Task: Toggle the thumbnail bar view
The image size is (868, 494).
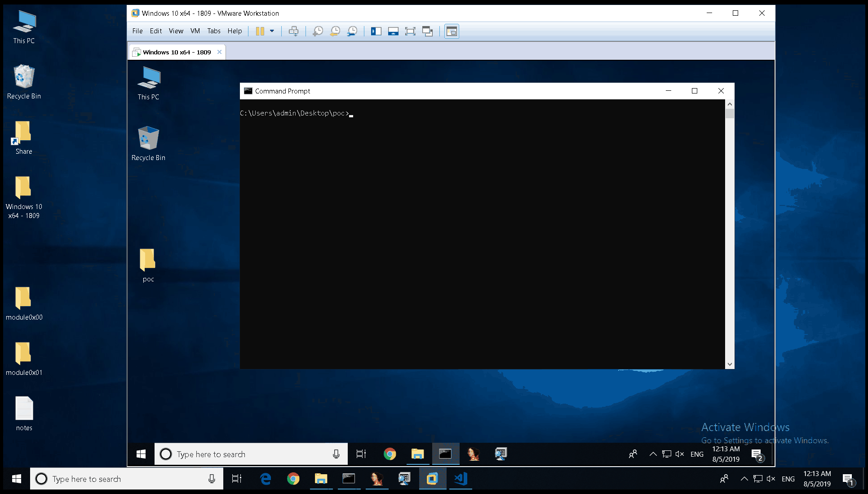Action: 393,31
